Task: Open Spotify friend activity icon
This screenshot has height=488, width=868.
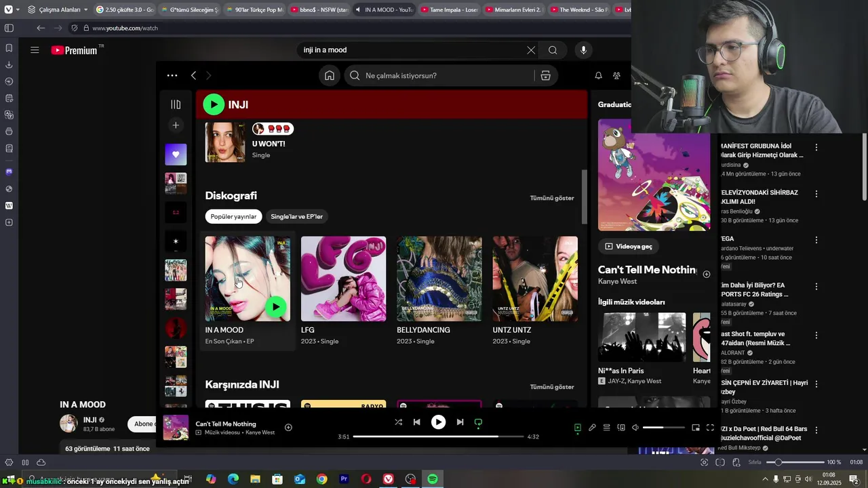Action: pos(616,76)
